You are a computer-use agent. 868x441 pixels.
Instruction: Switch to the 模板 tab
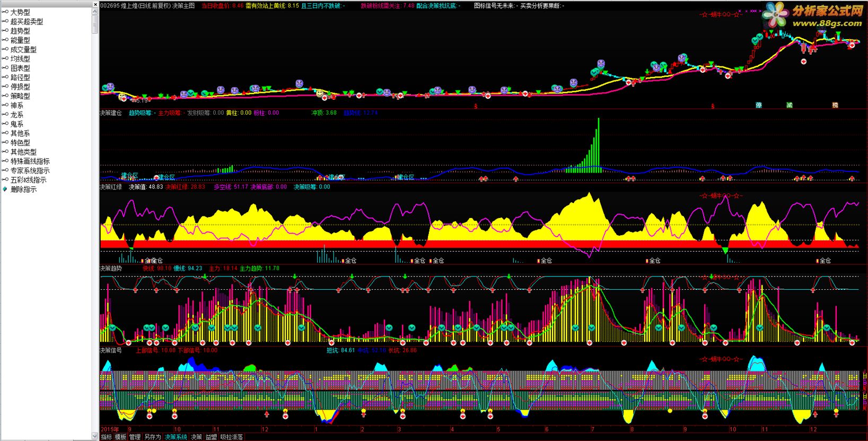point(121,437)
